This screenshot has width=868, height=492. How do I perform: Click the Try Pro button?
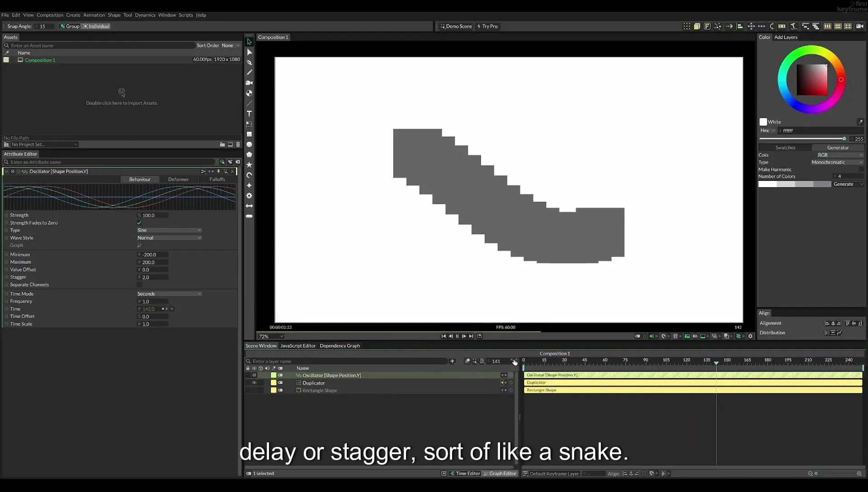click(487, 26)
